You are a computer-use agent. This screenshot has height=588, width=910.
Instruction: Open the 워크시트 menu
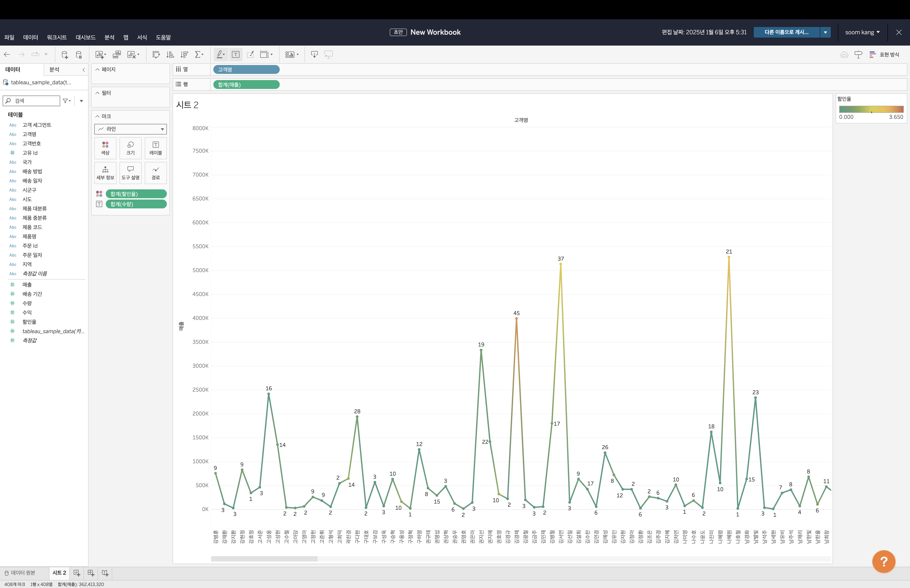pos(57,37)
